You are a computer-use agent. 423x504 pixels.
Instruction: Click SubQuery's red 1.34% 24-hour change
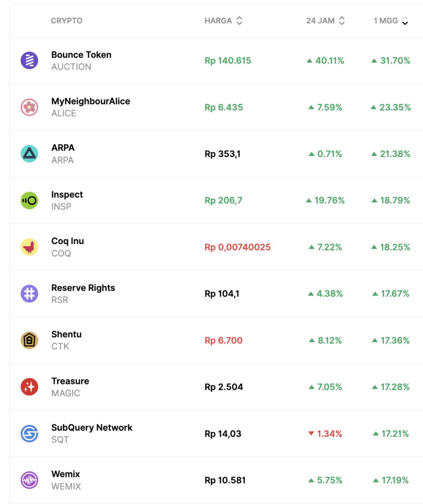click(x=325, y=434)
